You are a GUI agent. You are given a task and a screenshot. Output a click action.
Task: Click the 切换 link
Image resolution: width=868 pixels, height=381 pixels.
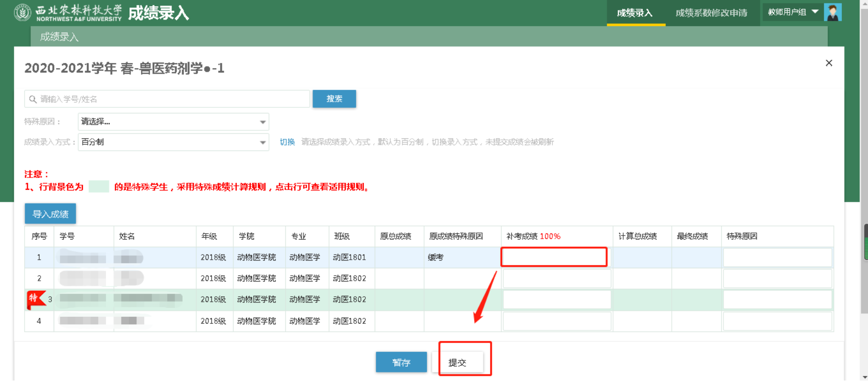[x=287, y=142]
